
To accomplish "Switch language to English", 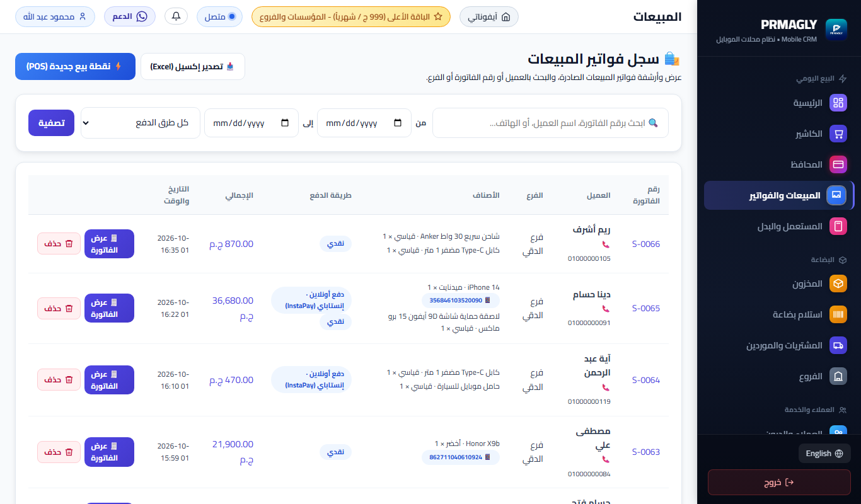I will [x=824, y=453].
